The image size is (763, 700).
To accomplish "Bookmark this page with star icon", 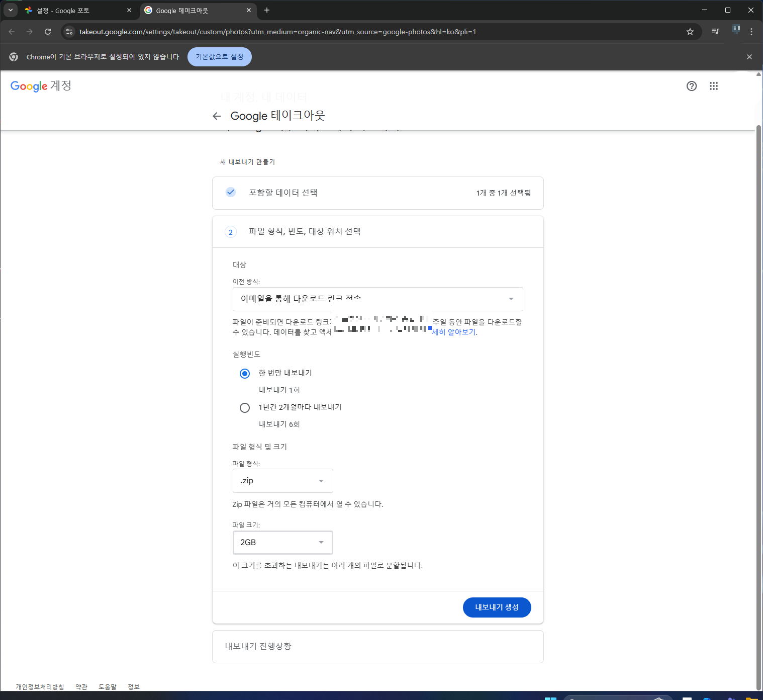I will pyautogui.click(x=690, y=32).
